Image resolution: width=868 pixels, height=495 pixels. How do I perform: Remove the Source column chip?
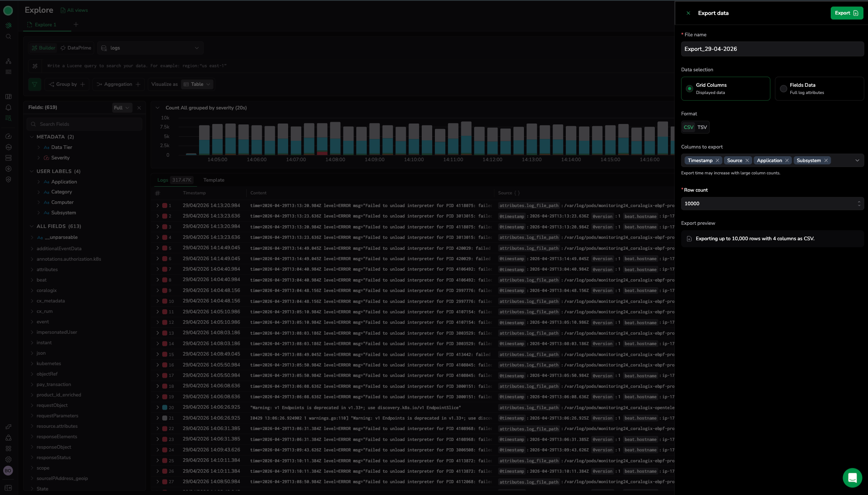747,161
